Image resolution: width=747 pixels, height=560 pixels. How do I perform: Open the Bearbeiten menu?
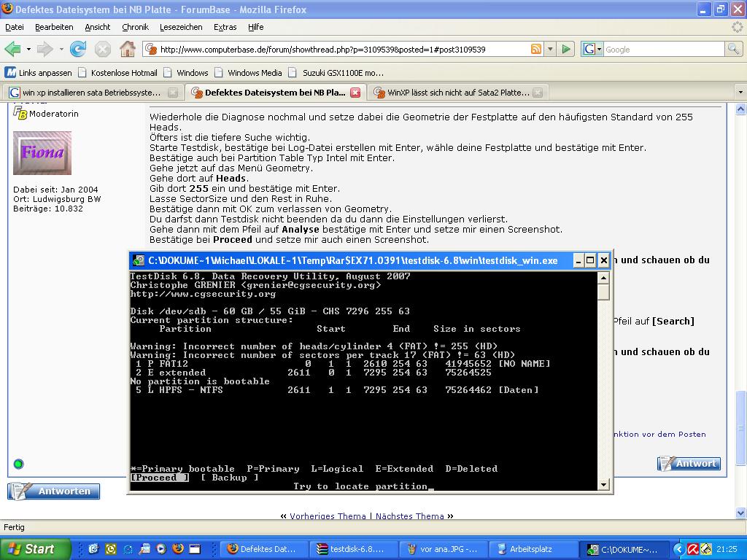pyautogui.click(x=54, y=27)
